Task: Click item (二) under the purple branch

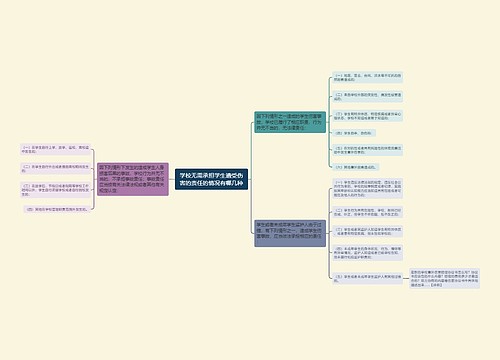Action: (55, 168)
